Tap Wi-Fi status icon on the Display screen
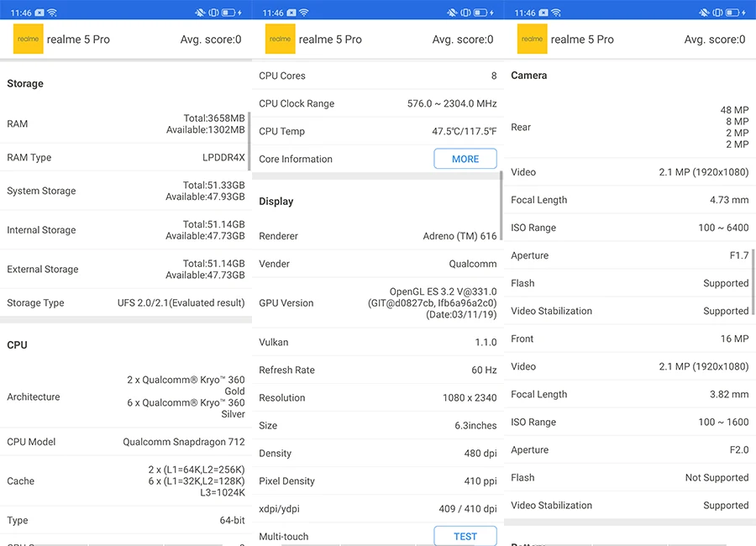 point(304,13)
